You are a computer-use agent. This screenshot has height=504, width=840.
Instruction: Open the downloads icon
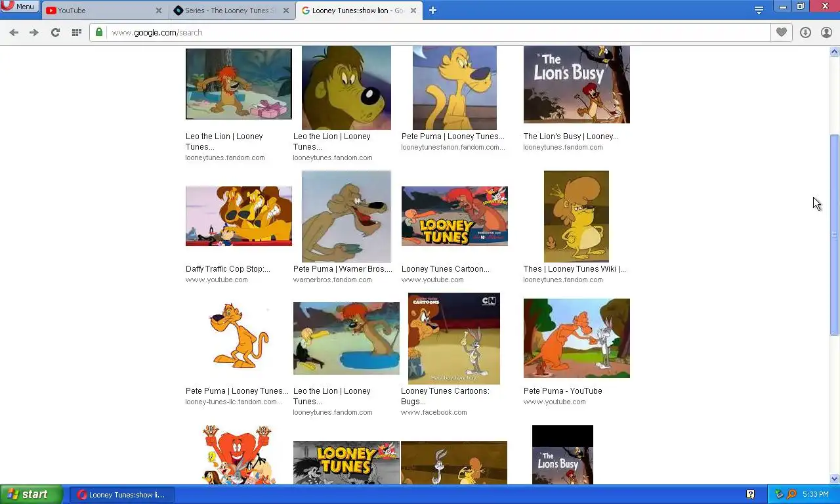coord(805,32)
